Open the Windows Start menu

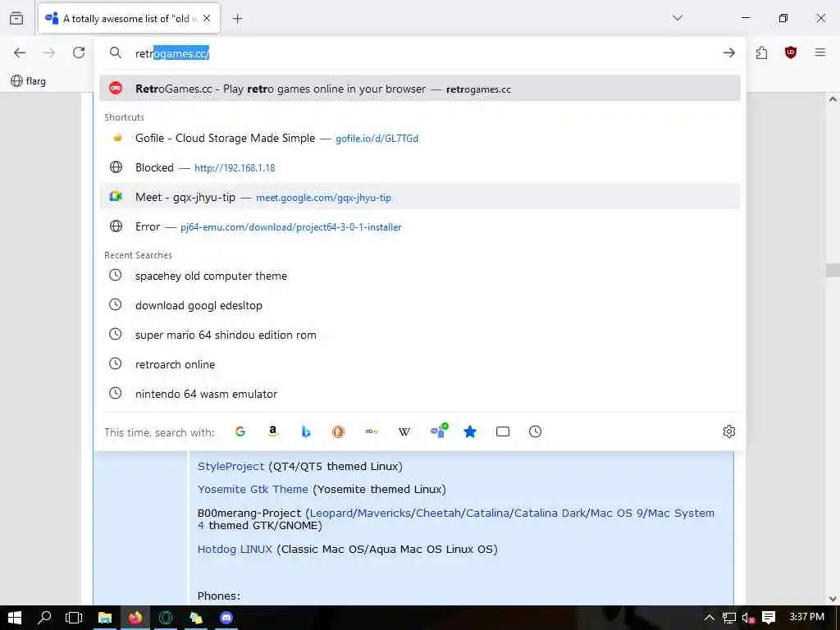click(x=15, y=618)
